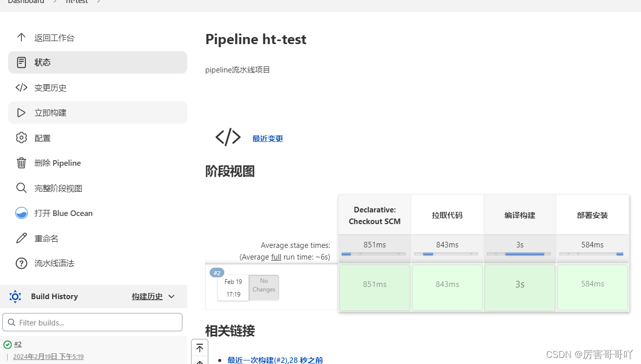Click the scroll-to-top arrow button

(199, 348)
